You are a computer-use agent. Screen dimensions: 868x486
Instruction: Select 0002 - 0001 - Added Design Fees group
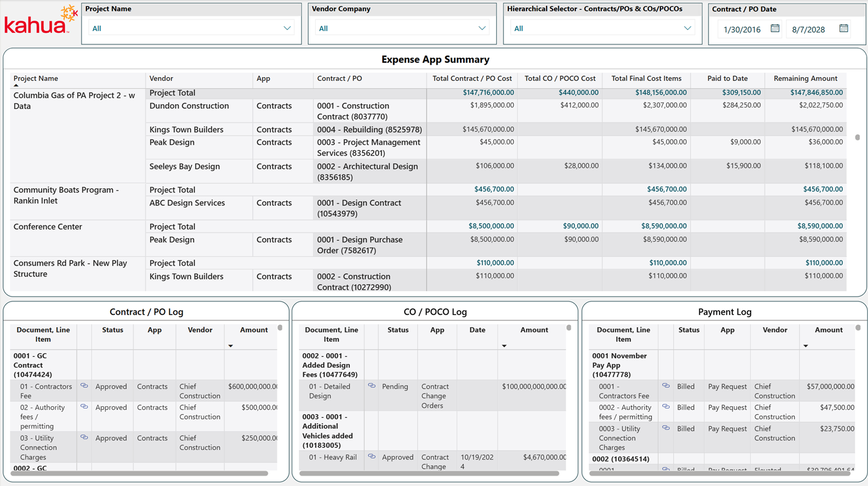tap(330, 365)
